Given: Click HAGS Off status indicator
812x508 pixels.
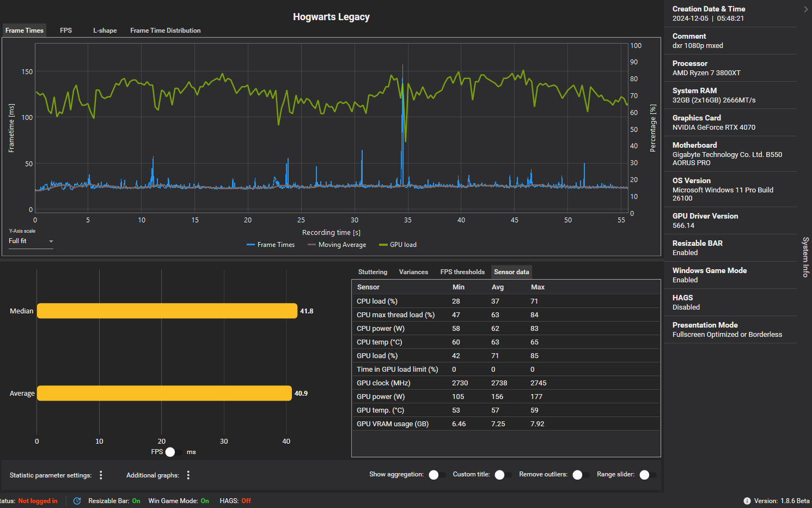Looking at the screenshot, I should point(246,501).
